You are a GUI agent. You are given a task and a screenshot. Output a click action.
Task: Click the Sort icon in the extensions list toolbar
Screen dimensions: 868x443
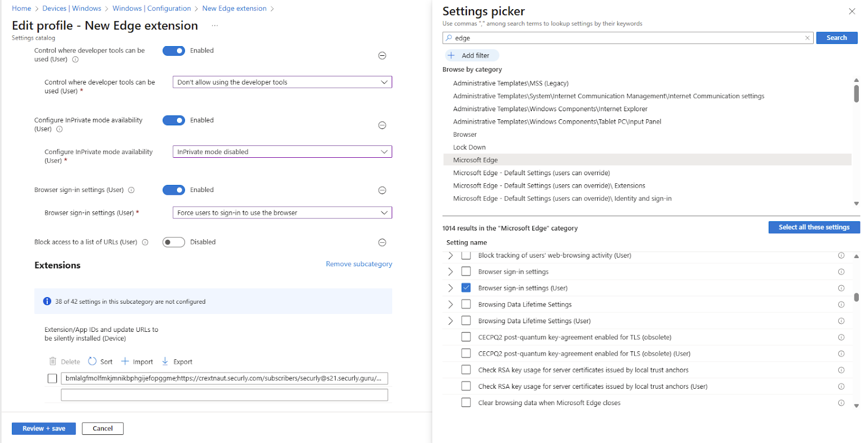coord(92,361)
